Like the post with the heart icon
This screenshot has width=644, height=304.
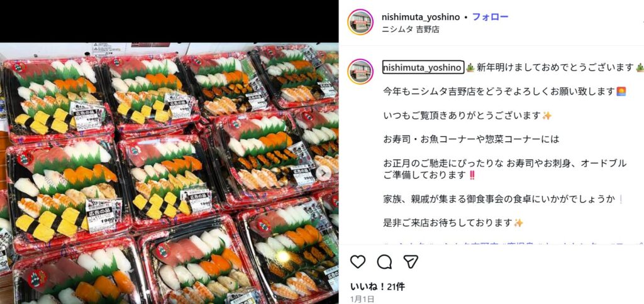(x=358, y=261)
